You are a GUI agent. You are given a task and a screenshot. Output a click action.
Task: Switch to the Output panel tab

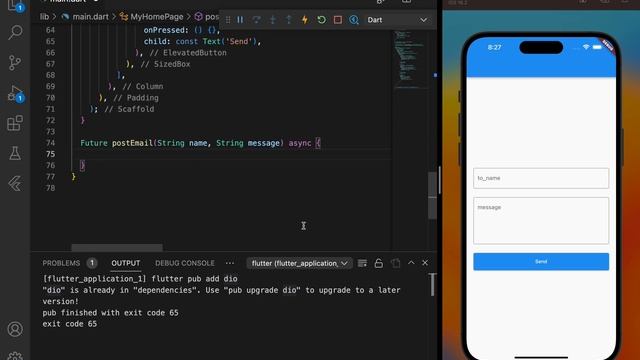pos(126,263)
